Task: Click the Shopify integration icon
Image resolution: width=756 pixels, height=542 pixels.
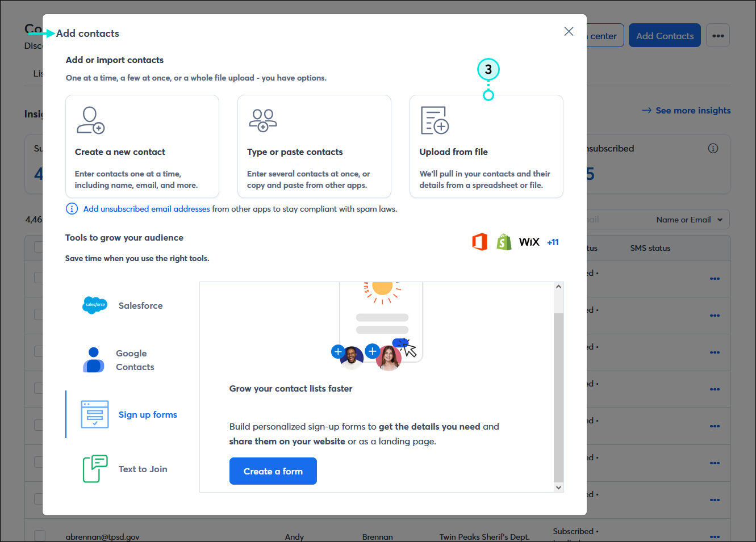Action: [504, 242]
